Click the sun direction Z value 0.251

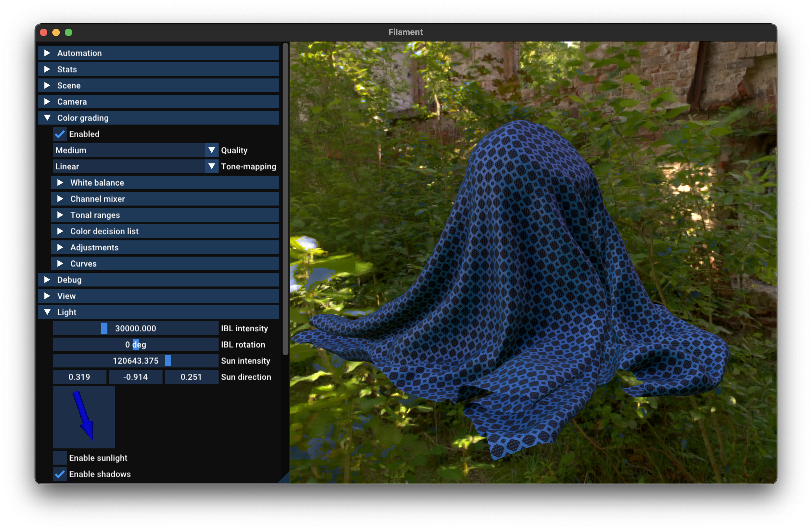click(191, 377)
